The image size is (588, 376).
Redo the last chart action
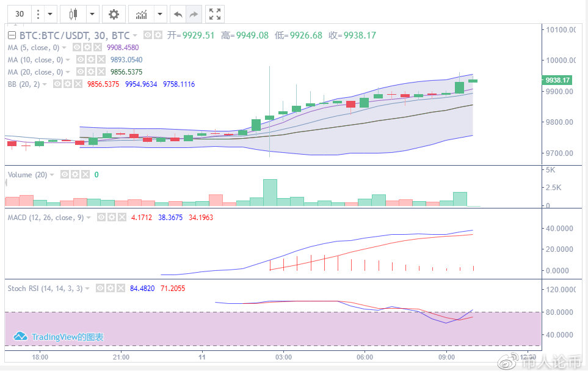pos(192,13)
